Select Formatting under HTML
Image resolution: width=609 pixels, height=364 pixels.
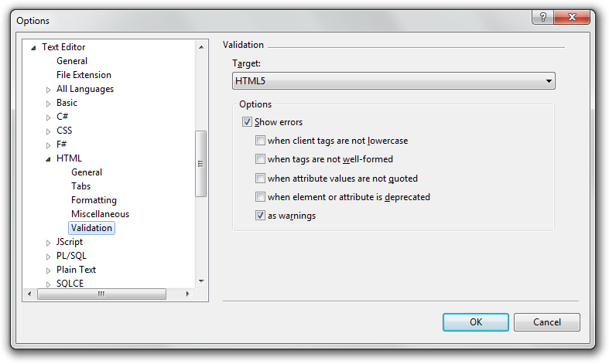coord(94,200)
